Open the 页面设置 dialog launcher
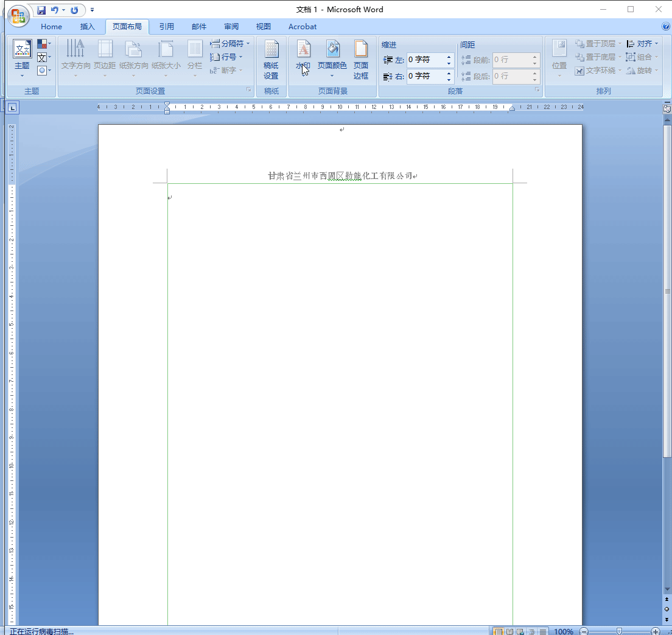This screenshot has height=635, width=672. point(248,89)
